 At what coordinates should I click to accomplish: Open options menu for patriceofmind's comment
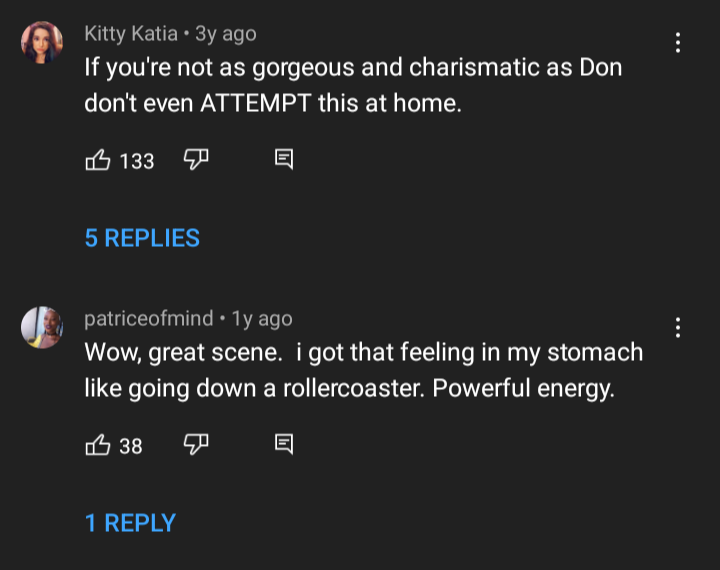point(678,327)
